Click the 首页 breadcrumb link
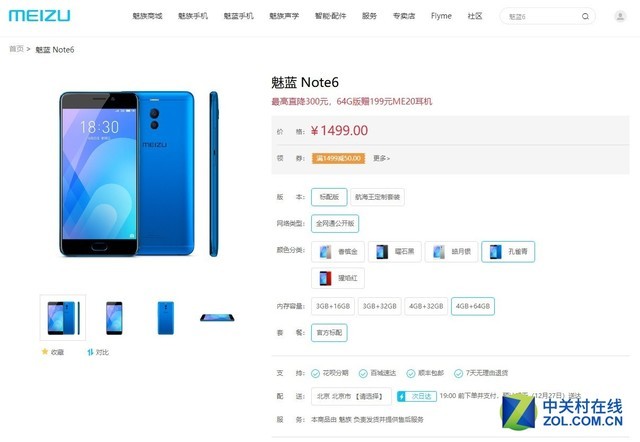 click(x=16, y=49)
